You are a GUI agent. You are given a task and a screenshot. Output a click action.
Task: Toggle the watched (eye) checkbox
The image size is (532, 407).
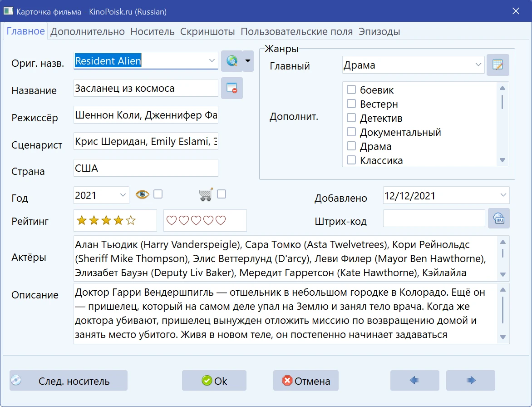[158, 194]
